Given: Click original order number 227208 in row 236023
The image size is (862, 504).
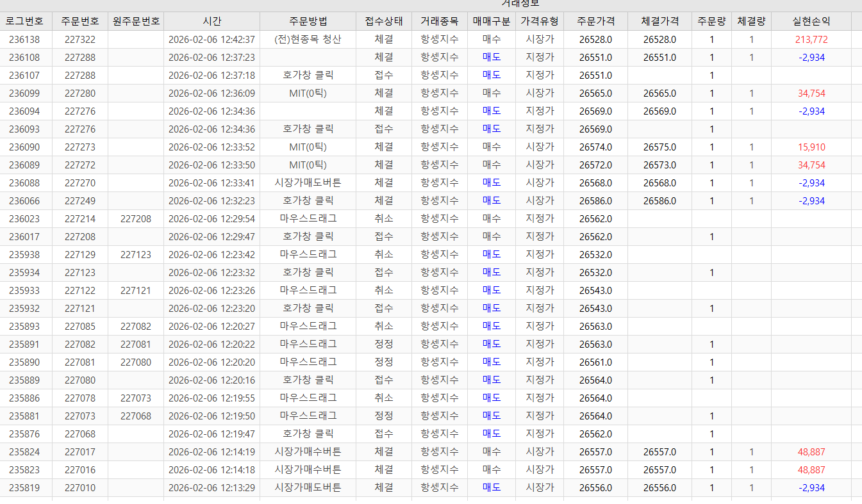Looking at the screenshot, I should tap(136, 218).
